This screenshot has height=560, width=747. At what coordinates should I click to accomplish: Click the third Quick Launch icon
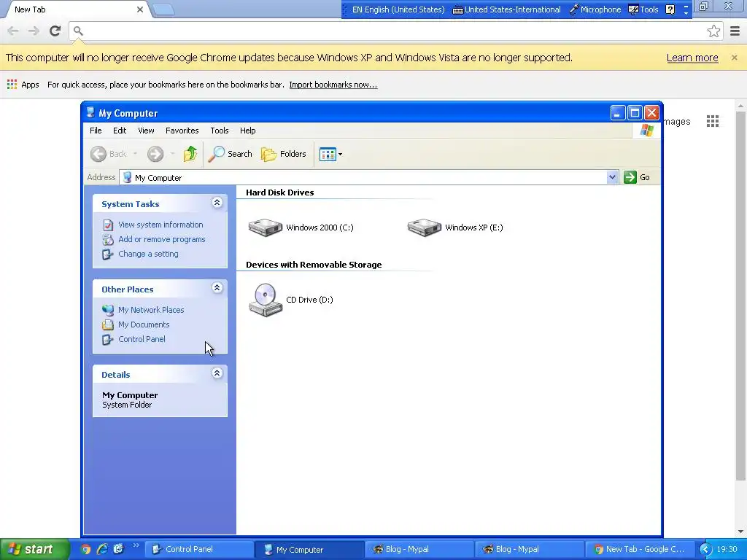pos(118,549)
